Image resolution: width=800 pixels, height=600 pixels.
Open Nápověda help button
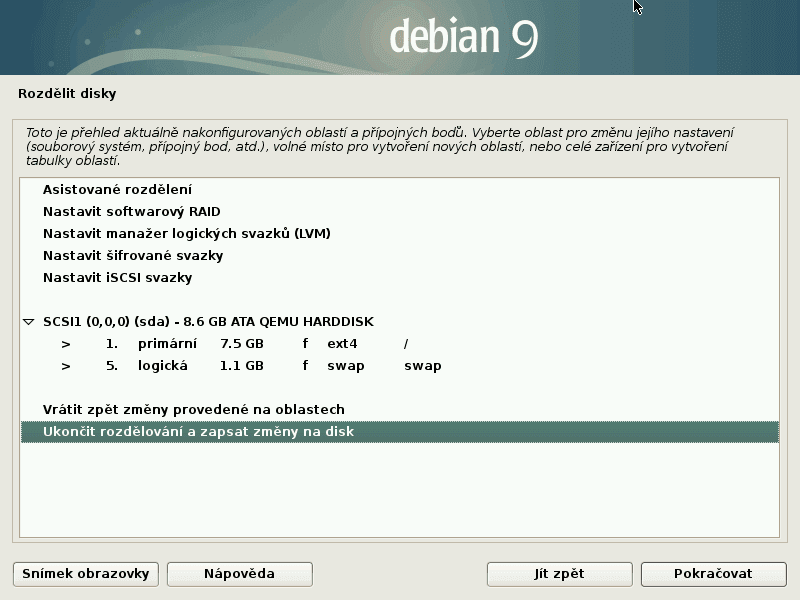click(x=240, y=574)
